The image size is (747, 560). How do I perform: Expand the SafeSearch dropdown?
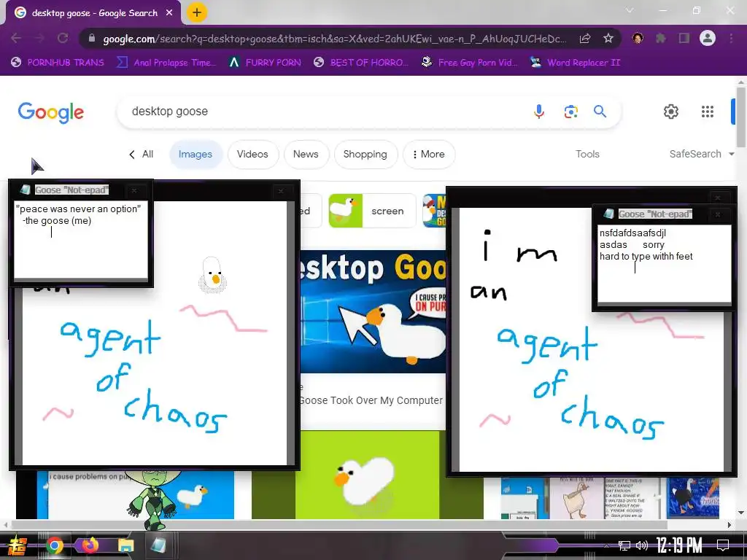click(x=702, y=154)
